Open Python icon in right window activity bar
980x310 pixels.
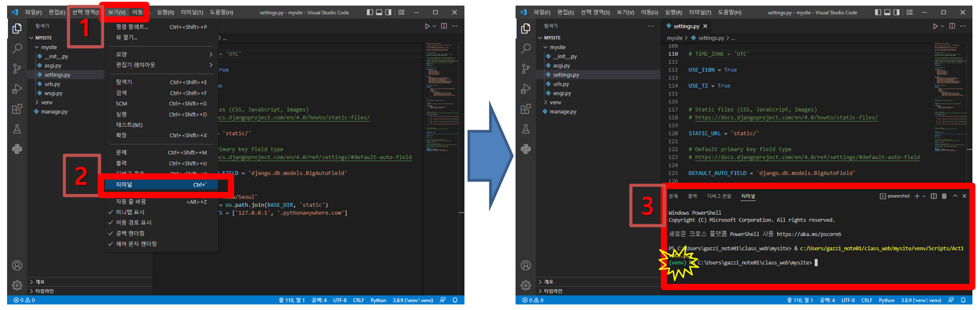tap(526, 149)
